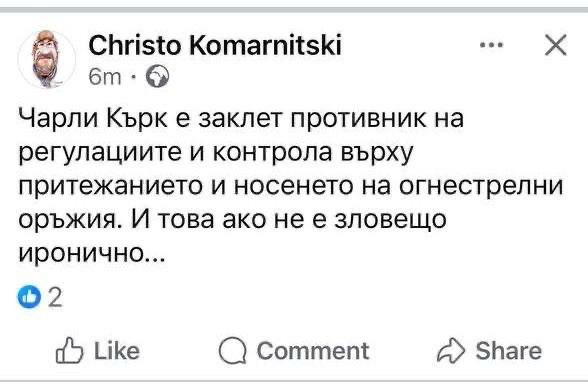588x382 pixels.
Task: Open Christo Komarnitski's caricature profile picture
Action: click(x=46, y=59)
